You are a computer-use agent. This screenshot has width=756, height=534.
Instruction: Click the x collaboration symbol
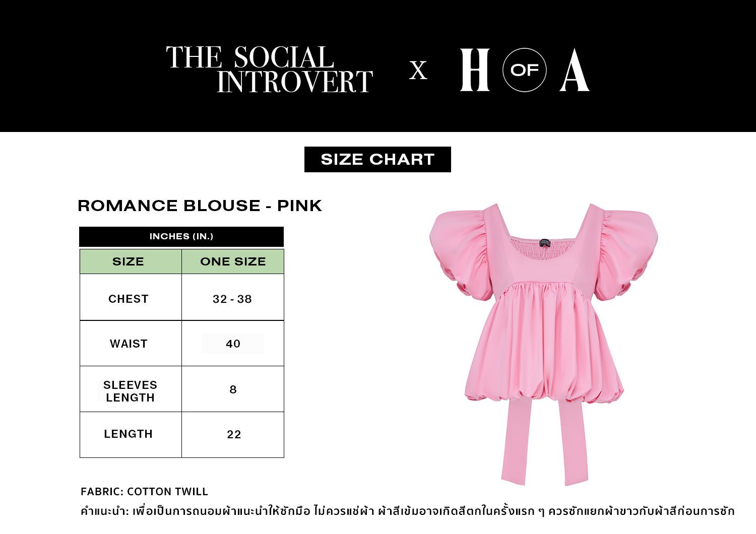[x=418, y=71]
